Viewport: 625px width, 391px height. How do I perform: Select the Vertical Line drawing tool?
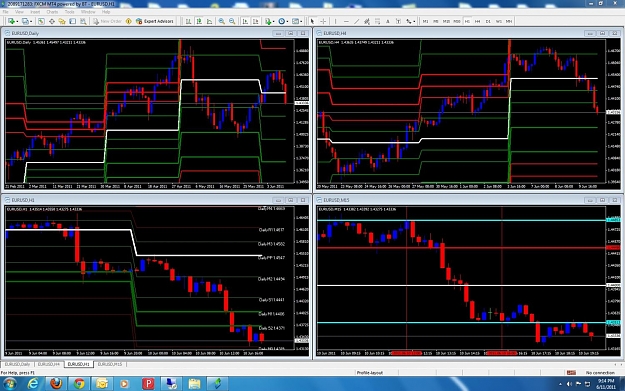click(336, 21)
